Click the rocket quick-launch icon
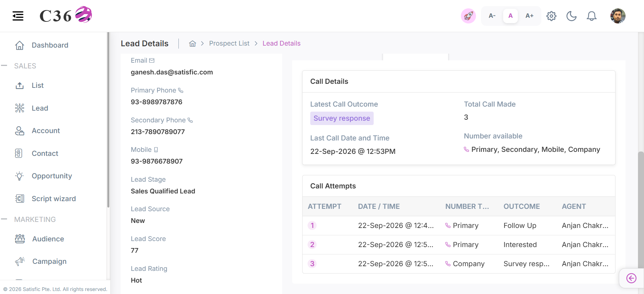 click(x=468, y=16)
